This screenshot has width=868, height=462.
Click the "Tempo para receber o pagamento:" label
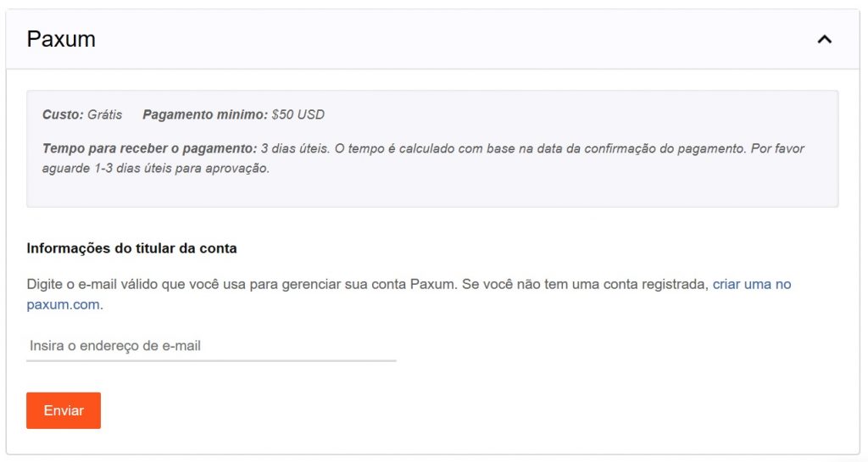(x=149, y=148)
